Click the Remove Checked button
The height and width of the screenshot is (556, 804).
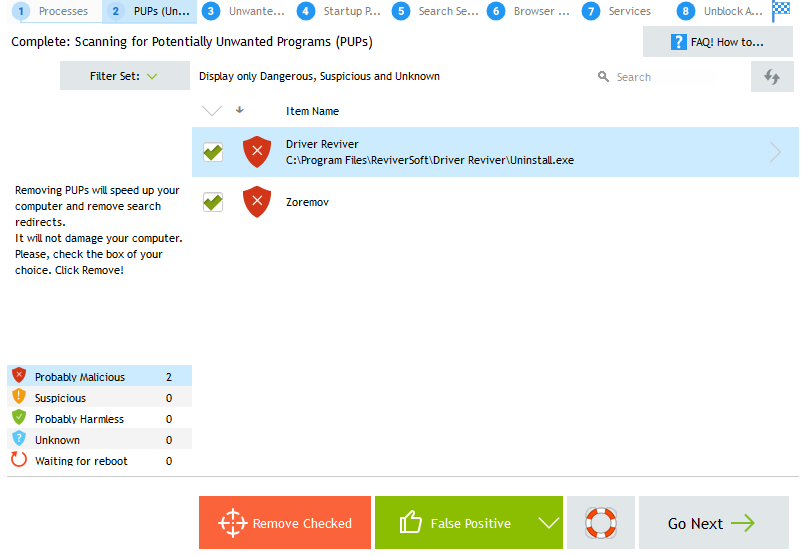[x=285, y=523]
